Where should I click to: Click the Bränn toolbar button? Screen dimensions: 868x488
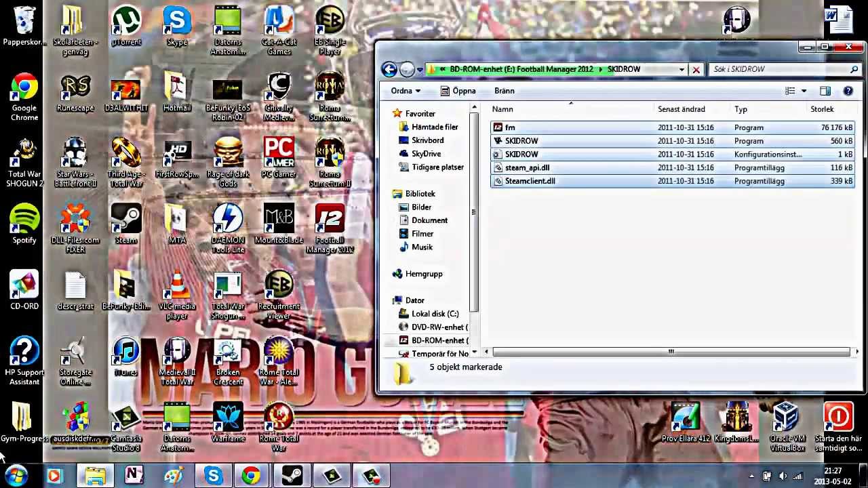coord(505,91)
